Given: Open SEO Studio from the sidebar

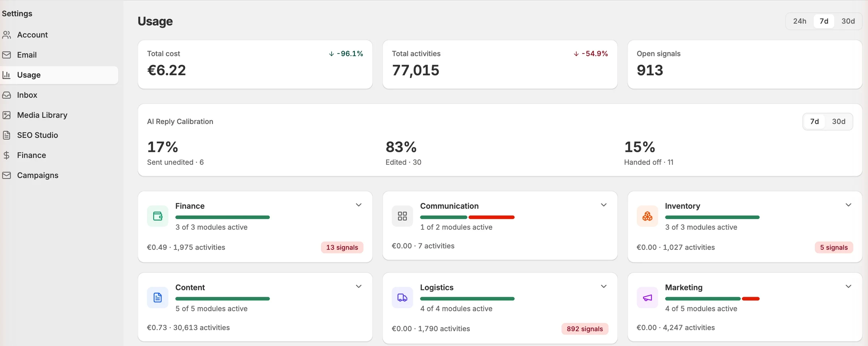Looking at the screenshot, I should pos(59,135).
